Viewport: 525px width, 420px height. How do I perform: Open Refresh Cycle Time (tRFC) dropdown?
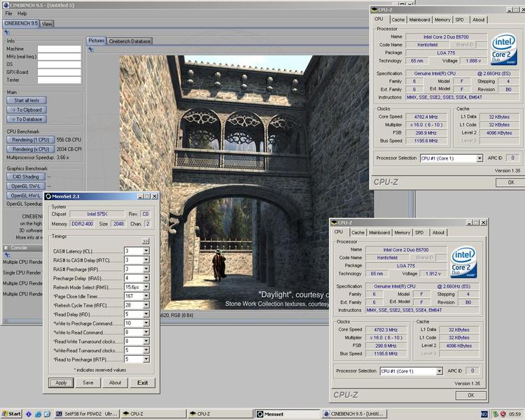tap(146, 305)
